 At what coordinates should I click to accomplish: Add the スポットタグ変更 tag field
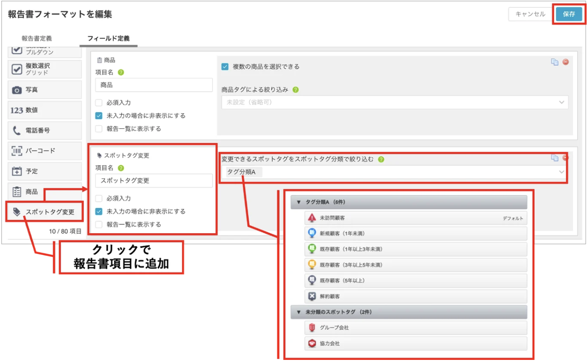(x=45, y=212)
